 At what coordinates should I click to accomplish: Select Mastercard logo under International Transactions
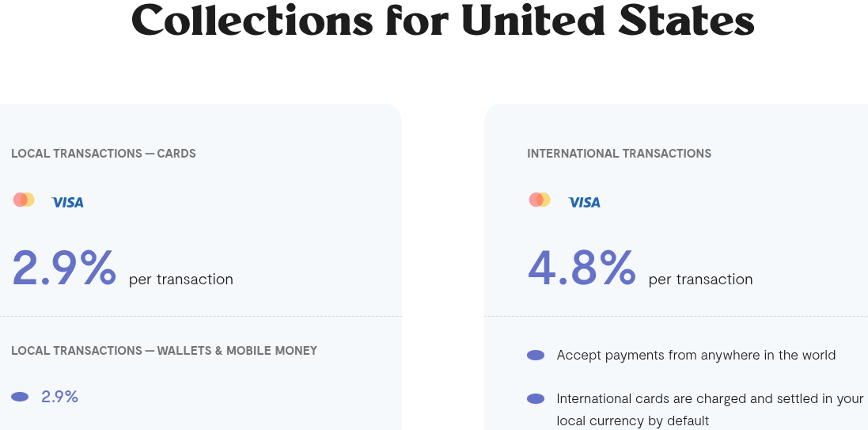click(540, 200)
